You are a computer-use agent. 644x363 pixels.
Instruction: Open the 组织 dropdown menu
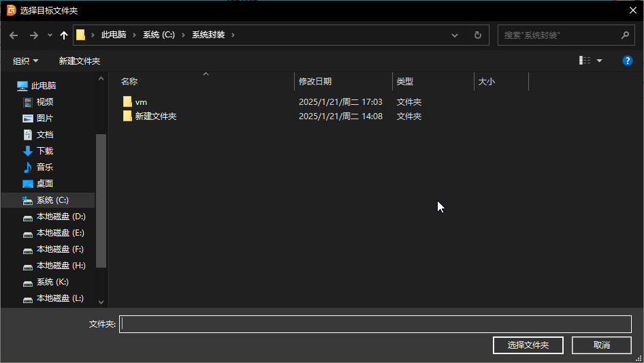[x=26, y=61]
